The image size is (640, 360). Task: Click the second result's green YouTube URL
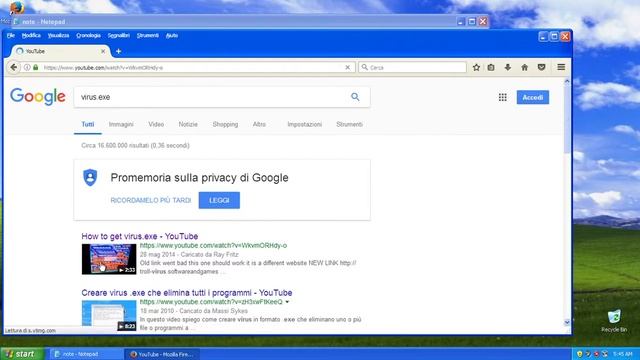click(211, 302)
